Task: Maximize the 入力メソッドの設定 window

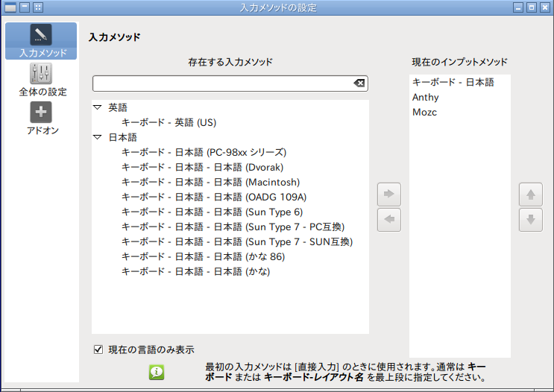Action: coord(532,7)
